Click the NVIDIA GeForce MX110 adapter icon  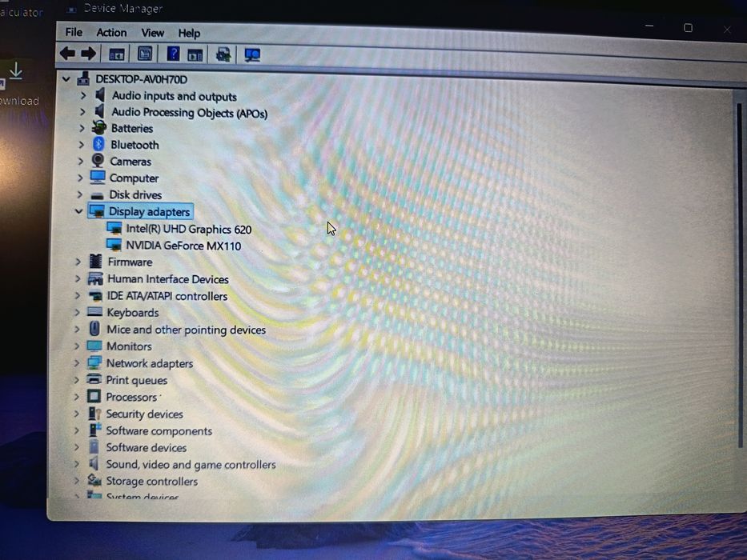pyautogui.click(x=114, y=245)
